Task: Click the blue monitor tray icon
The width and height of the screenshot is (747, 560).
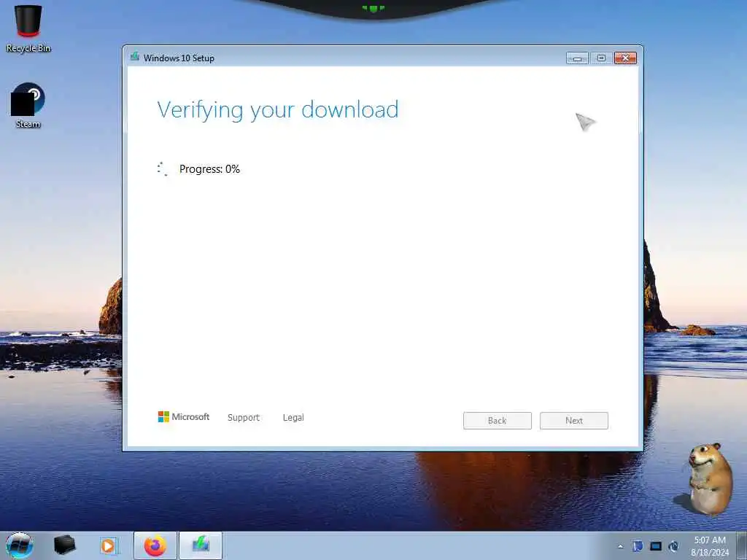Action: (x=656, y=546)
